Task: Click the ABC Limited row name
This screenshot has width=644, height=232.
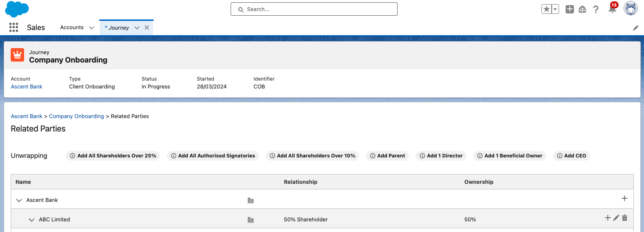Action: 54,219
